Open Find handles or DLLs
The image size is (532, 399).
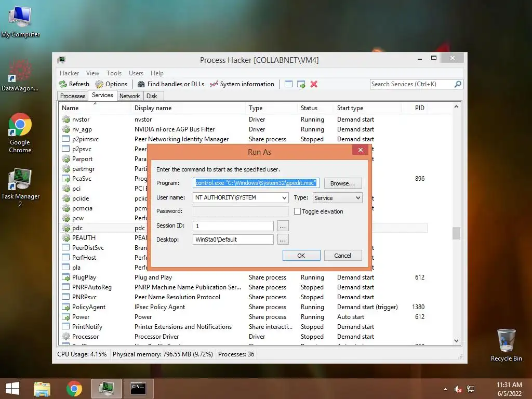(170, 84)
